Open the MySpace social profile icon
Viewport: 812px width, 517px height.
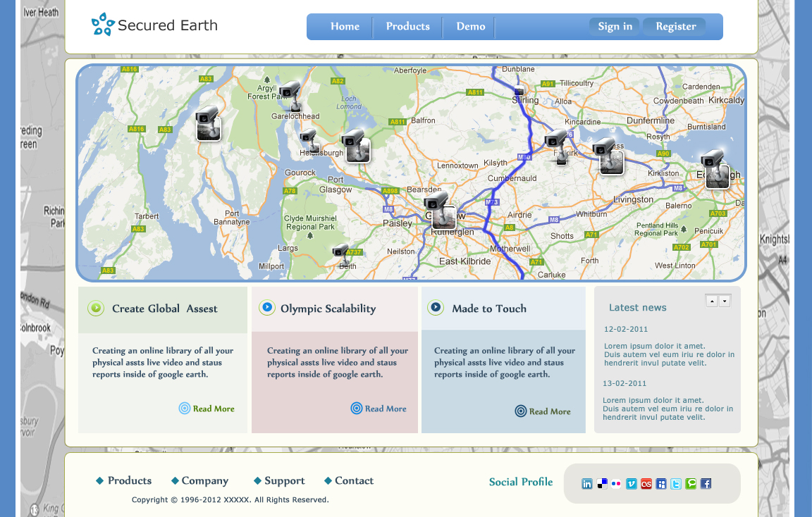[x=661, y=484]
